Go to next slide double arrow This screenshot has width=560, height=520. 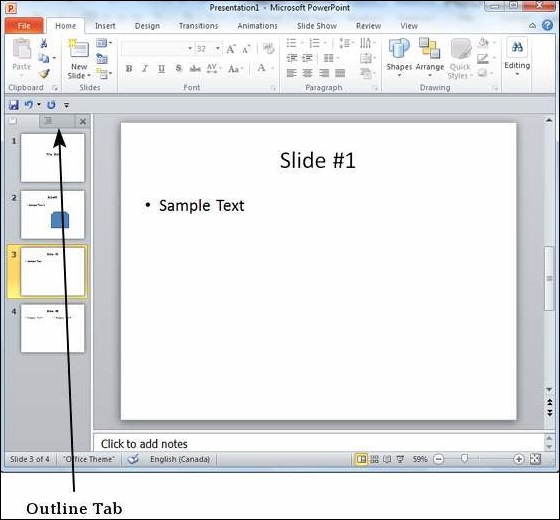[x=550, y=413]
